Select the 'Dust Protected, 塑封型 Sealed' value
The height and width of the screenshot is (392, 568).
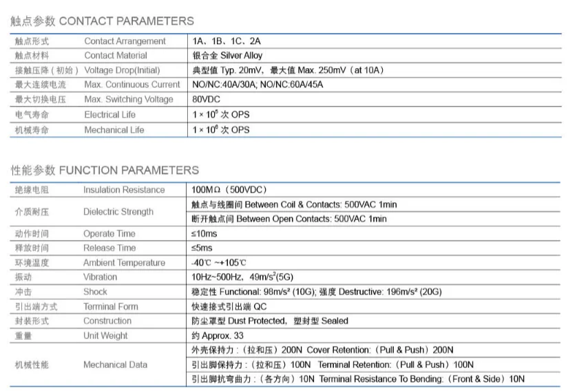[288, 321]
